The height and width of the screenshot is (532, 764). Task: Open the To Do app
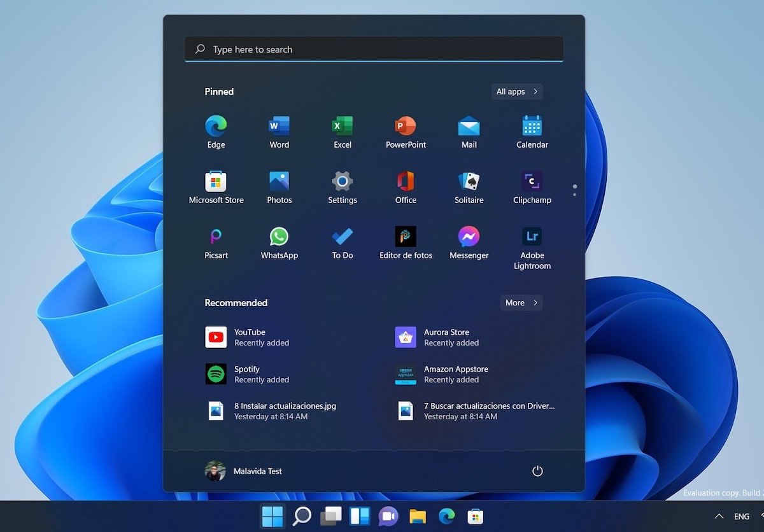343,242
